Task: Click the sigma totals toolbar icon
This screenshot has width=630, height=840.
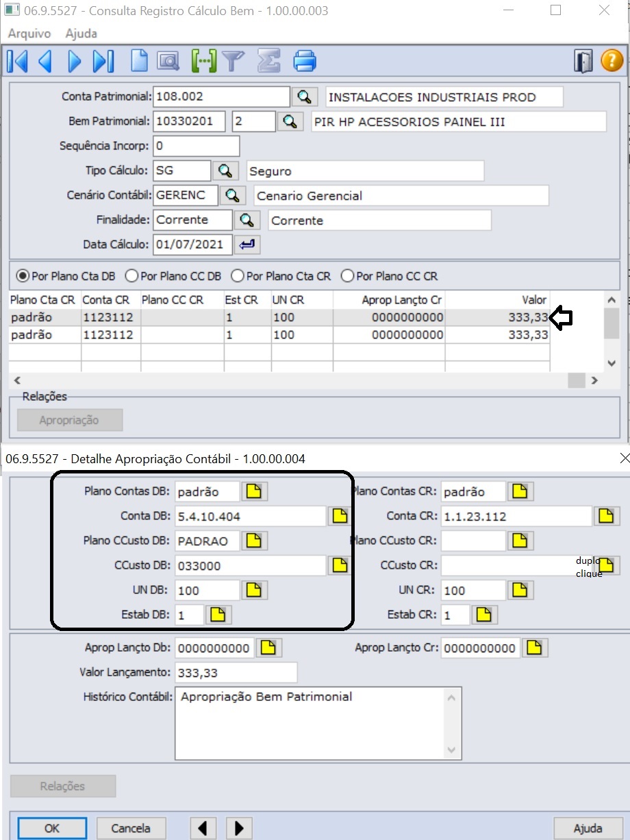Action: pos(268,62)
